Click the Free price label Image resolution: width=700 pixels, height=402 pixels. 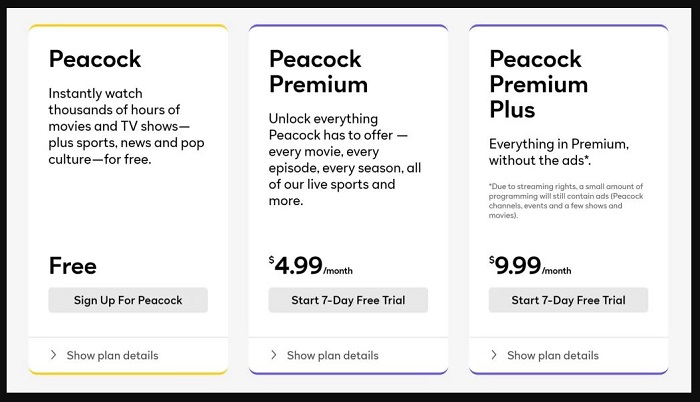click(73, 266)
